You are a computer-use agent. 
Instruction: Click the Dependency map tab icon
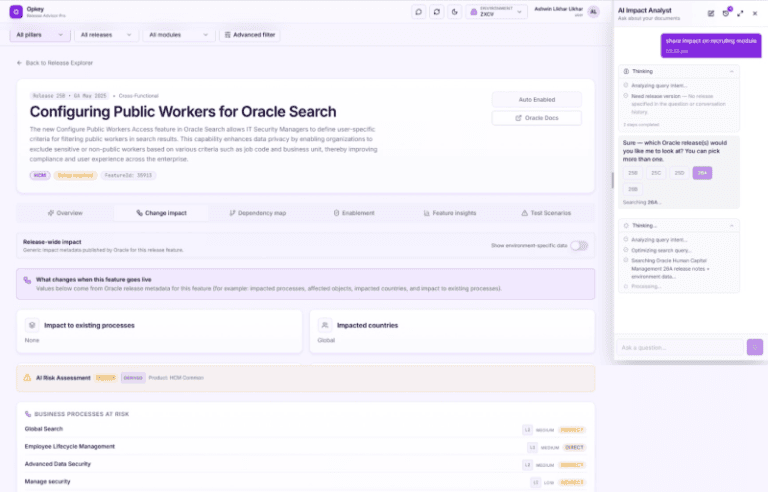point(233,213)
